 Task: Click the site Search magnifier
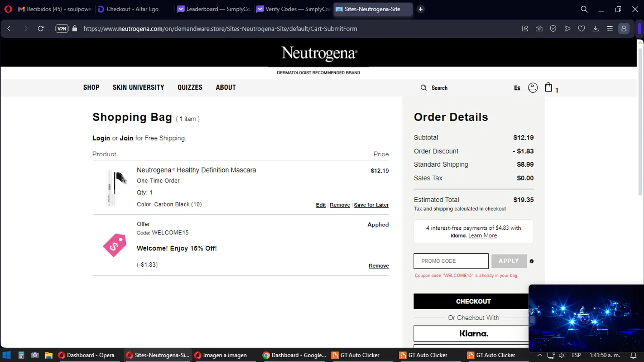(x=424, y=88)
